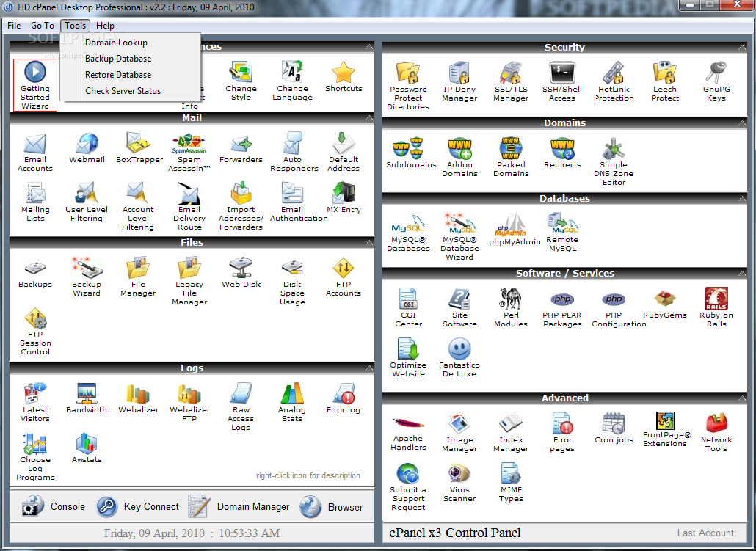756x551 pixels.
Task: Open HotLink Protection
Action: pos(614,82)
